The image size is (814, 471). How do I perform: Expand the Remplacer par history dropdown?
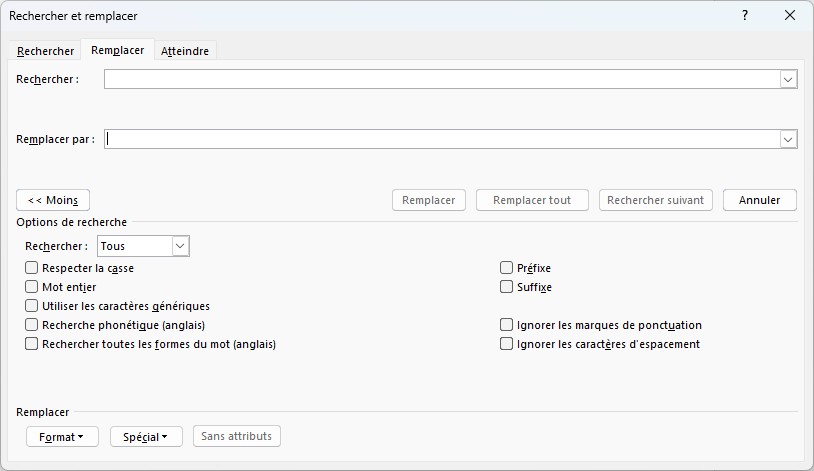(788, 139)
